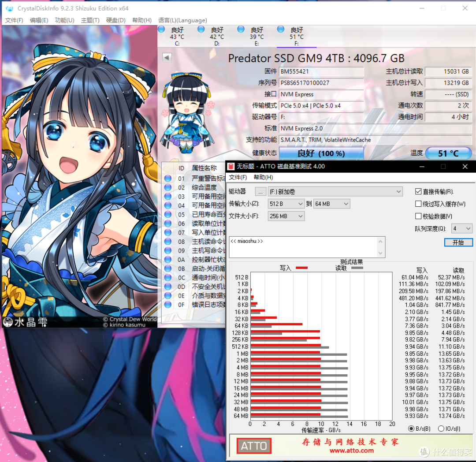Click the status orb for attribute 0C
The height and width of the screenshot is (462, 476).
(x=168, y=277)
